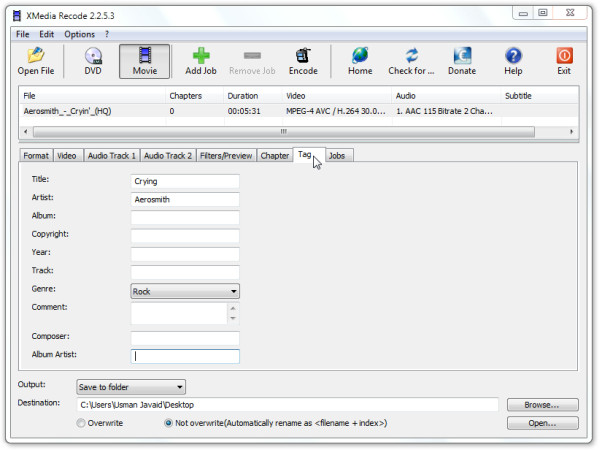Screen dimensions: 600x450
Task: Click the horizontal scrollbar of file list
Action: tap(284, 132)
